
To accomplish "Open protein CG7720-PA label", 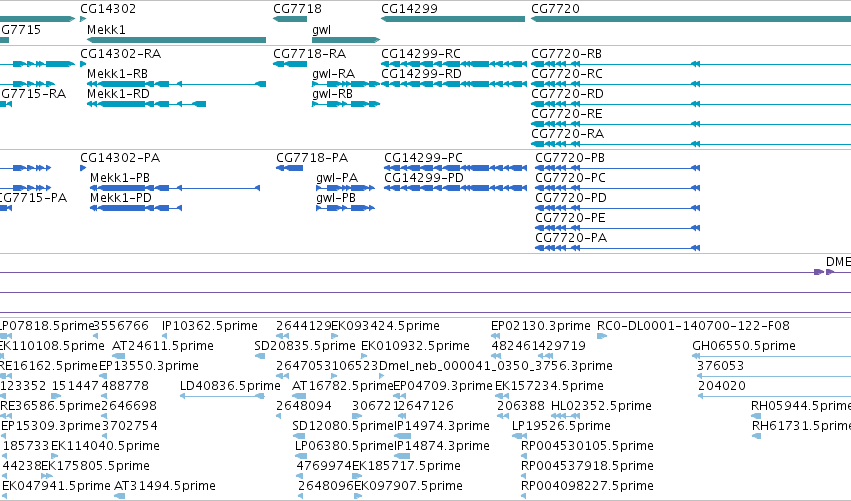I will point(571,238).
